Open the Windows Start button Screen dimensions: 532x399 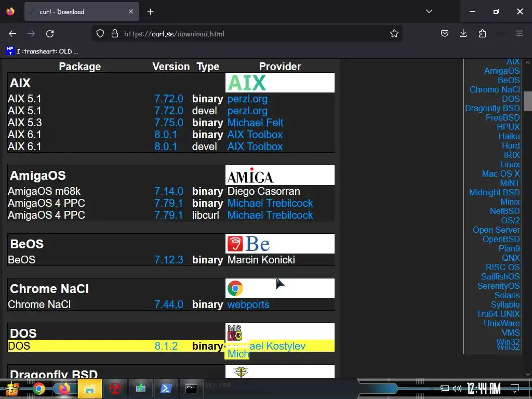click(12, 389)
